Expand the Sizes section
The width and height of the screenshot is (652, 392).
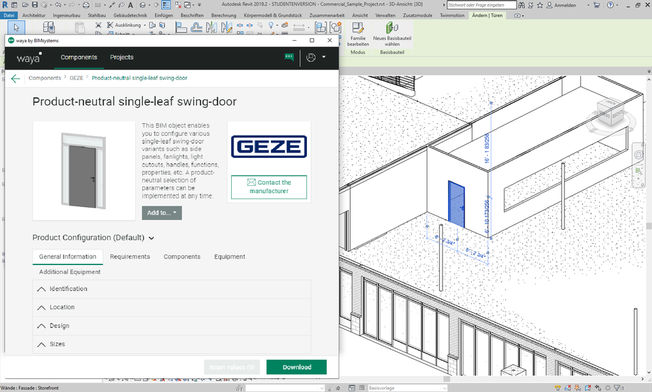(x=172, y=344)
